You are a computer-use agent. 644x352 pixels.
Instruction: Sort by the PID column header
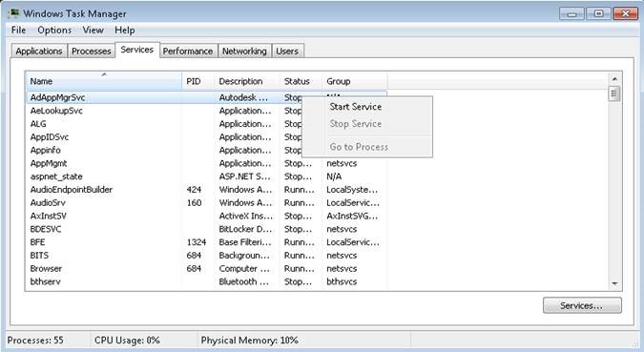(197, 81)
